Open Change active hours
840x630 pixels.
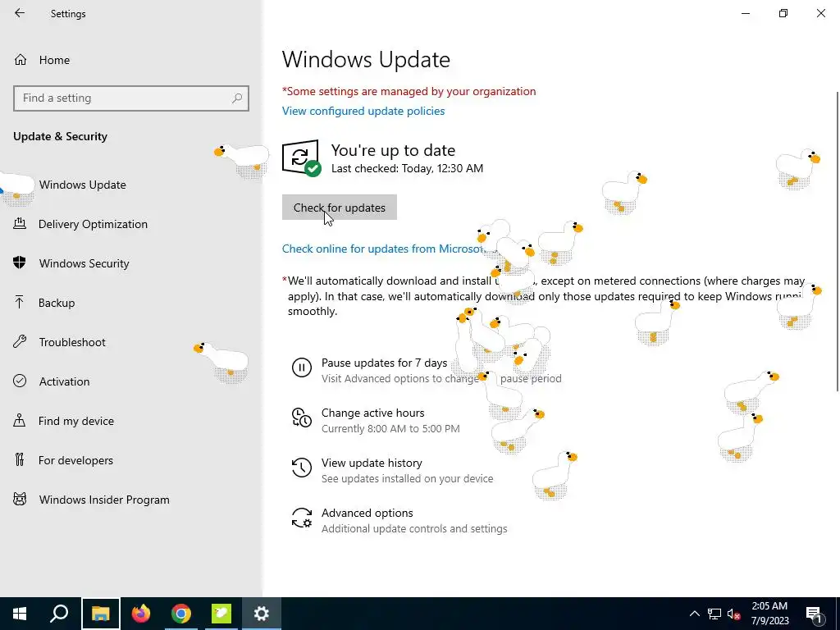pyautogui.click(x=373, y=413)
